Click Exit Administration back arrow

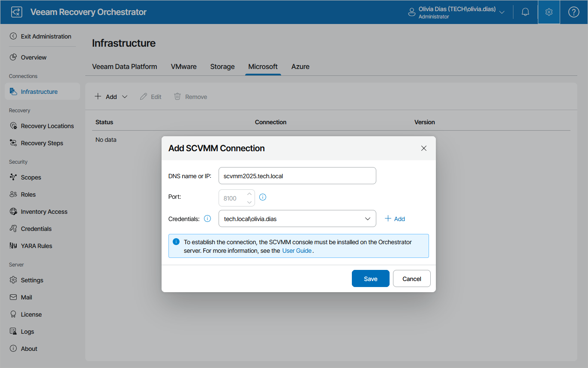[14, 36]
